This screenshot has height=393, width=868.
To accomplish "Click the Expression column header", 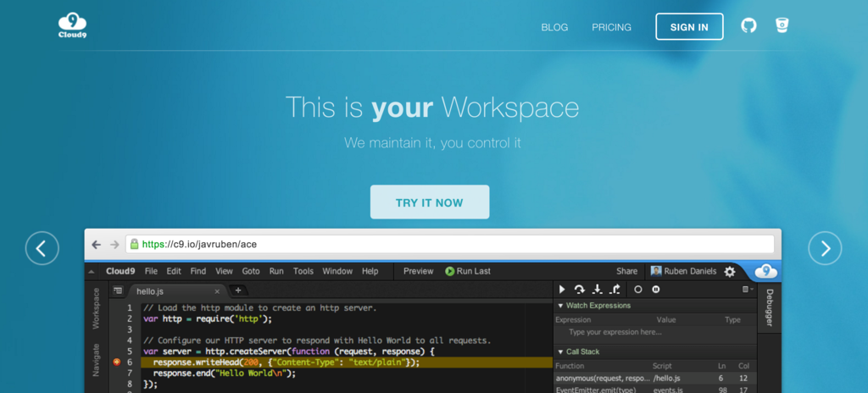I will click(573, 320).
